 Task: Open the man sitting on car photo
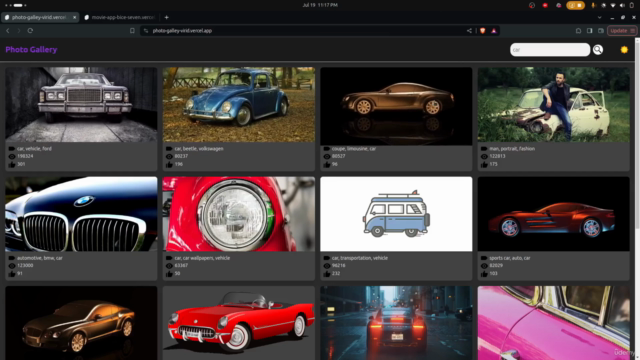tap(554, 104)
